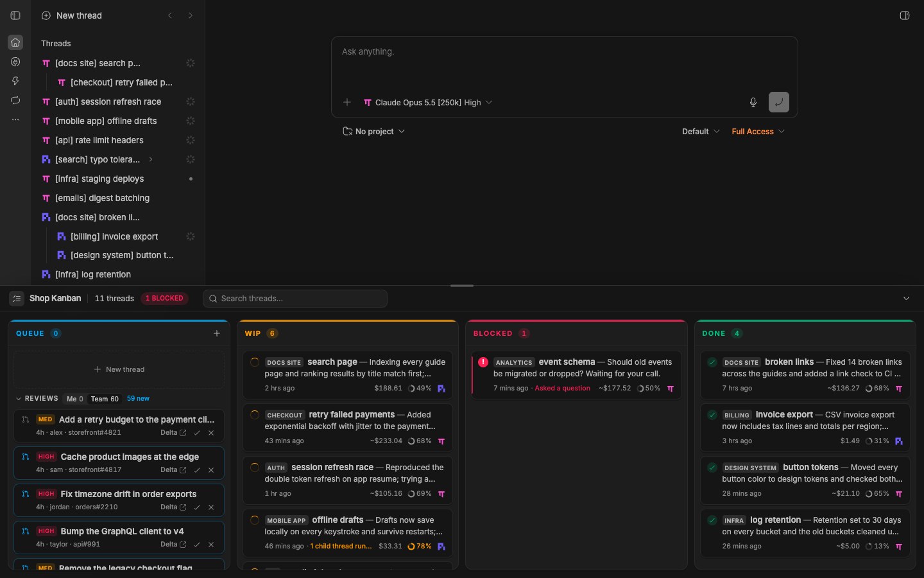Toggle the left sidebar panel icon

click(x=15, y=15)
